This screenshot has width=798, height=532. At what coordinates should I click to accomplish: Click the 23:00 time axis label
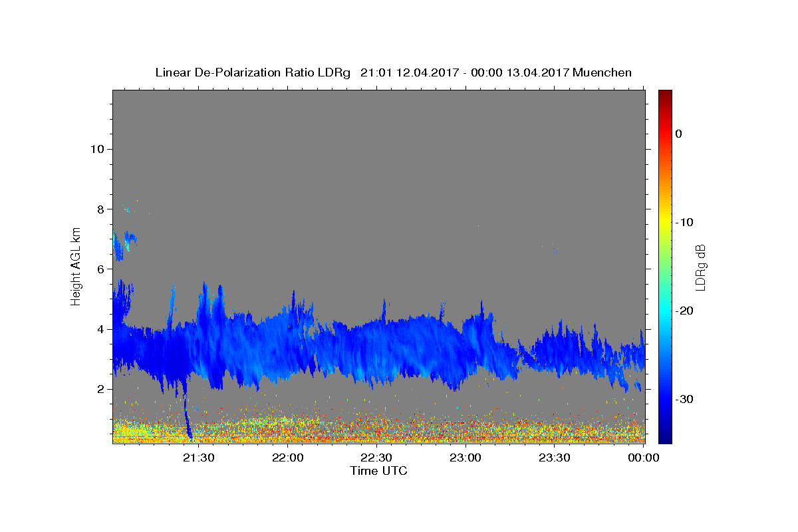tap(465, 458)
